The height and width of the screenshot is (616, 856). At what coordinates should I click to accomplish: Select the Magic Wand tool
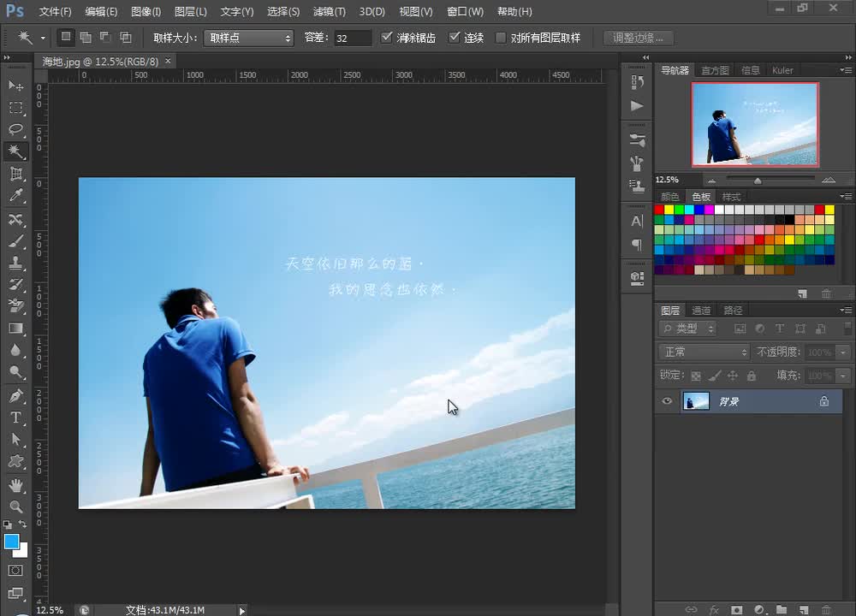tap(16, 151)
